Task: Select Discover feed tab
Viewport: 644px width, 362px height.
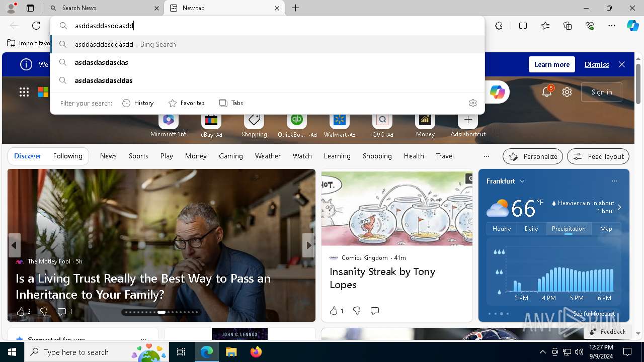Action: [x=28, y=156]
